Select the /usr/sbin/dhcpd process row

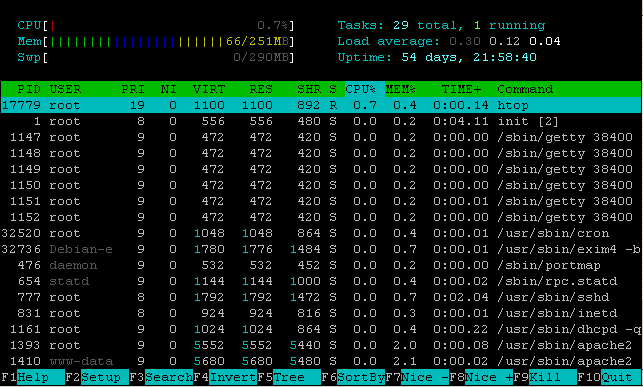[321, 329]
